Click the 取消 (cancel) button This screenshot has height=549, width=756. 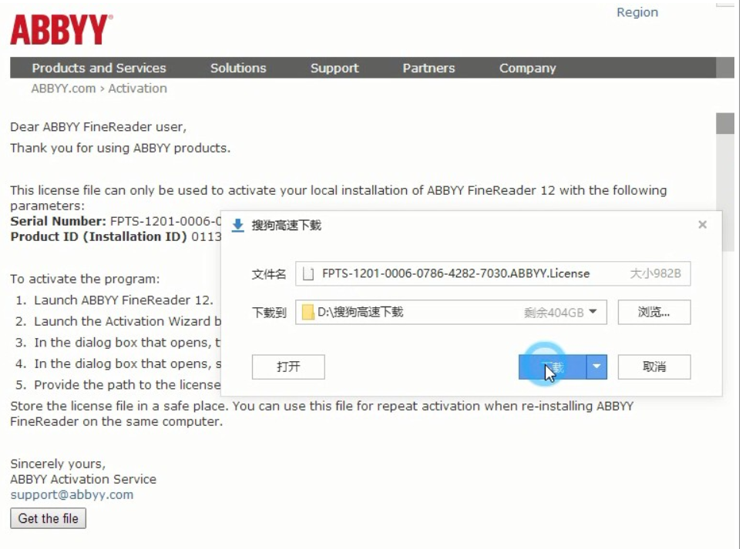[x=654, y=367]
